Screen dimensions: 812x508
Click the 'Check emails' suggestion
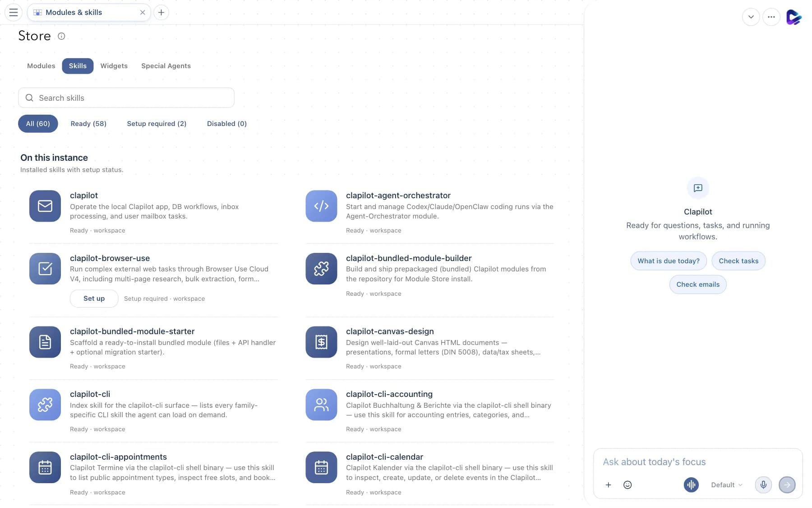698,284
